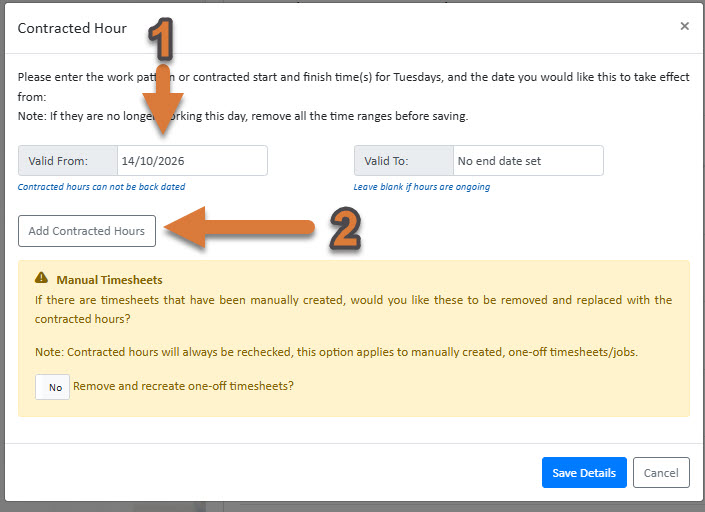
Task: Click the Valid From label
Action: tap(58, 161)
